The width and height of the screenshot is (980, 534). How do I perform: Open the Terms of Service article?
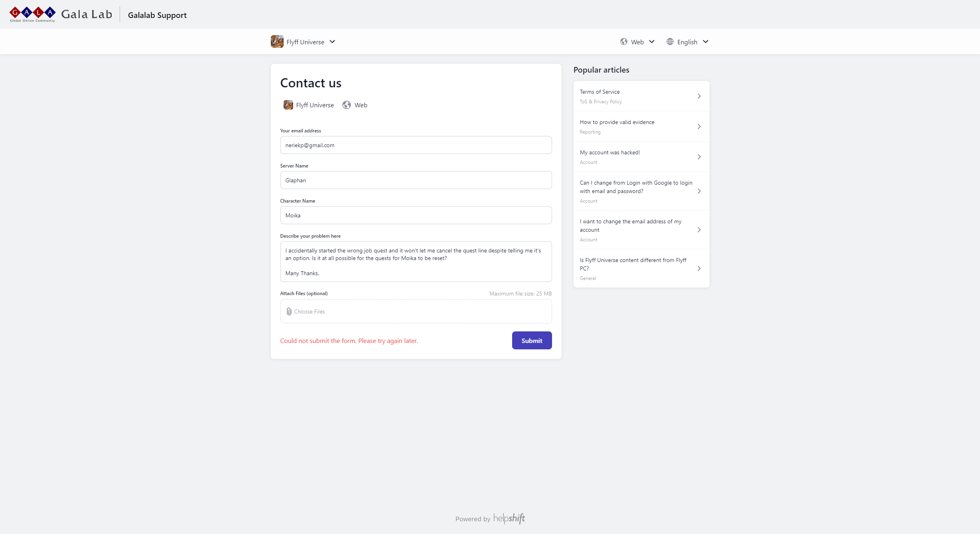point(641,96)
